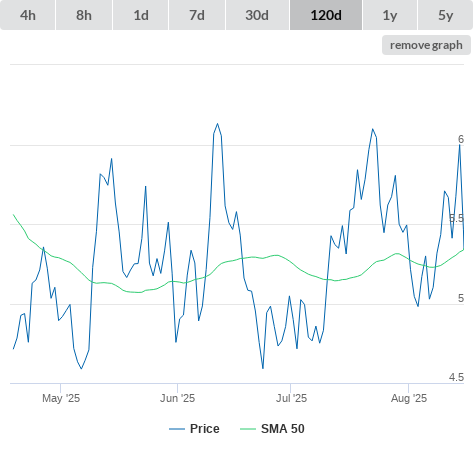This screenshot has width=474, height=455.
Task: Click the 4.5 y-axis value
Action: point(456,377)
